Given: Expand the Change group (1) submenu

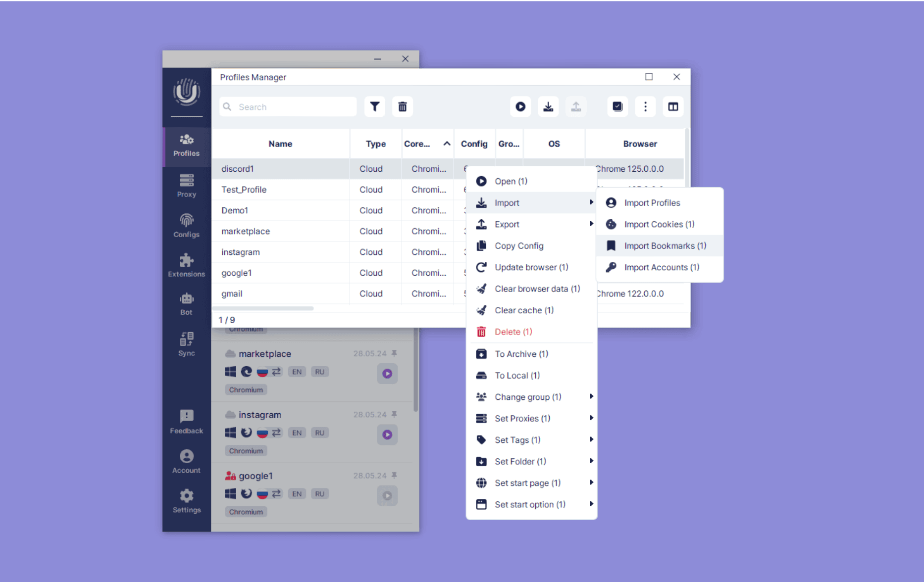Looking at the screenshot, I should [531, 397].
